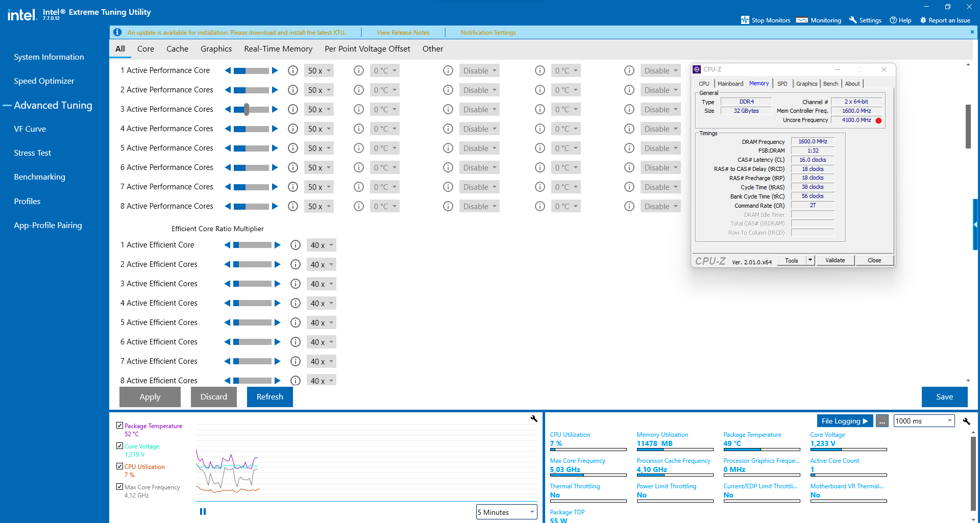Select the Mainboard tab in CPU-Z
The height and width of the screenshot is (523, 980).
730,84
